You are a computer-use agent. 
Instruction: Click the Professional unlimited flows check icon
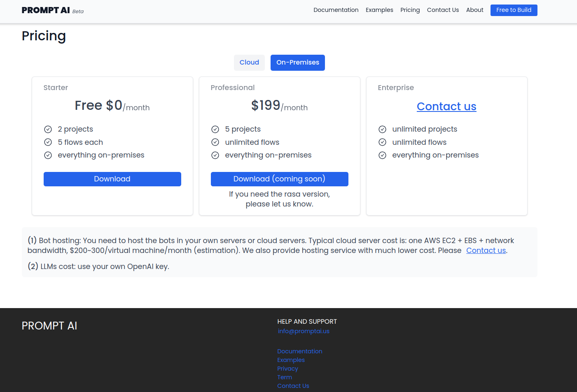pos(215,142)
